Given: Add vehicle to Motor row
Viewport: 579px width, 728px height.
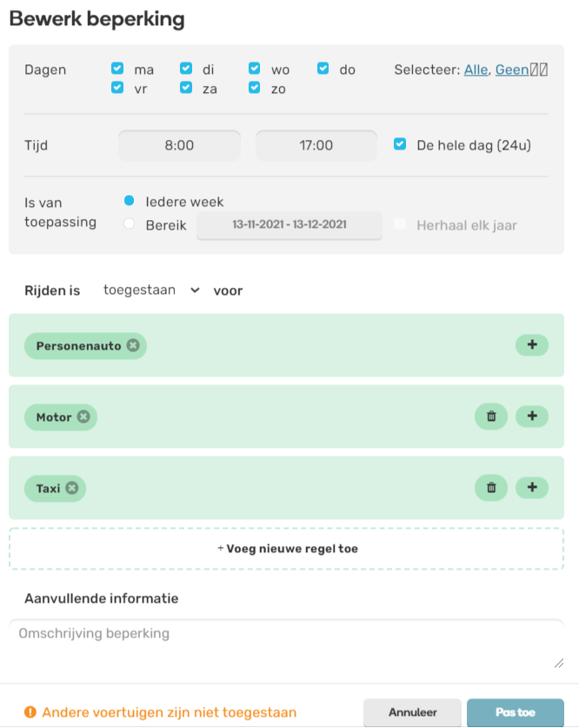Looking at the screenshot, I should [532, 417].
